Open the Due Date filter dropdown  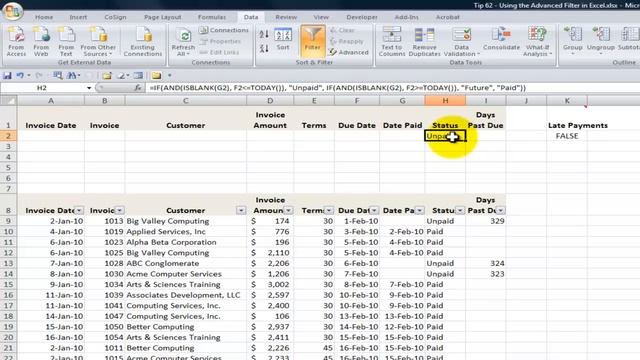[374, 210]
